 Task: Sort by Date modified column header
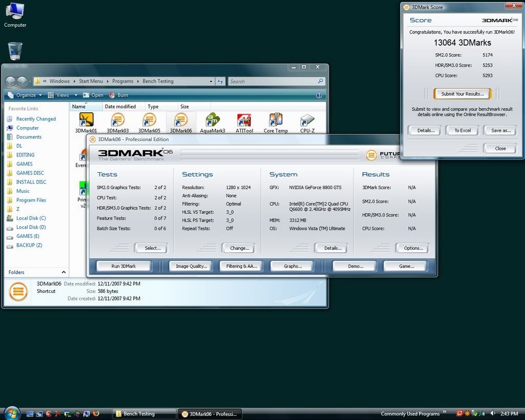pyautogui.click(x=123, y=107)
